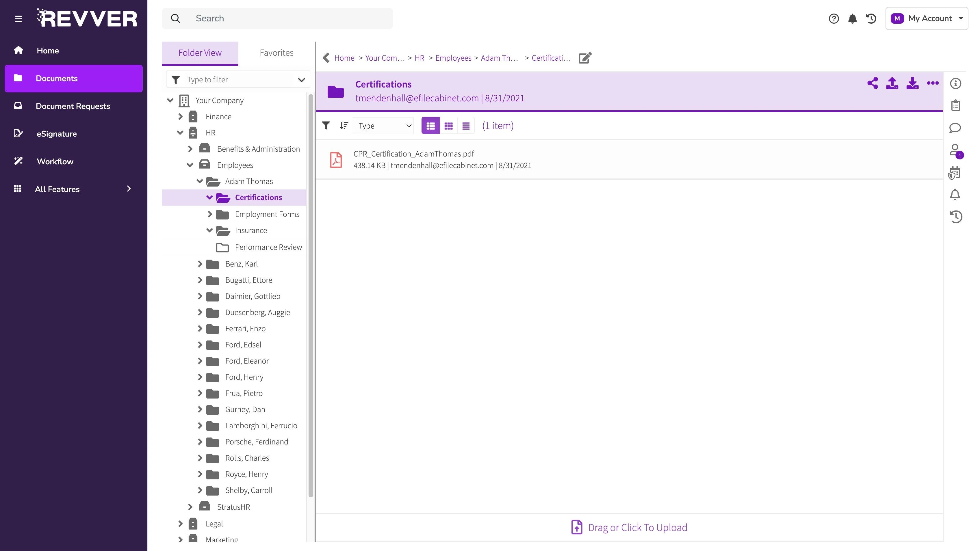This screenshot has height=551, width=980.
Task: Click the Employees breadcrumb link
Action: tap(453, 58)
